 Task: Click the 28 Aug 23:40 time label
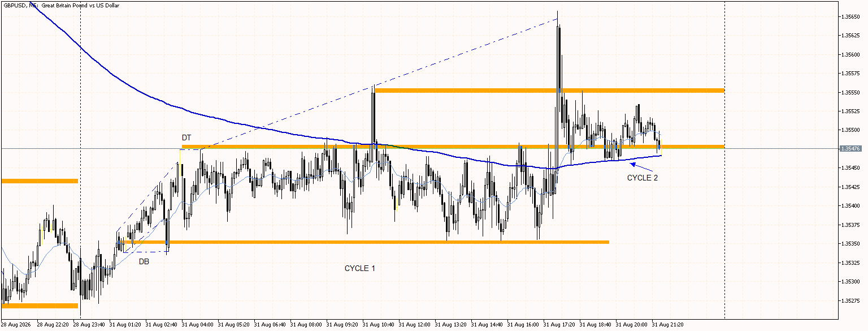89,325
